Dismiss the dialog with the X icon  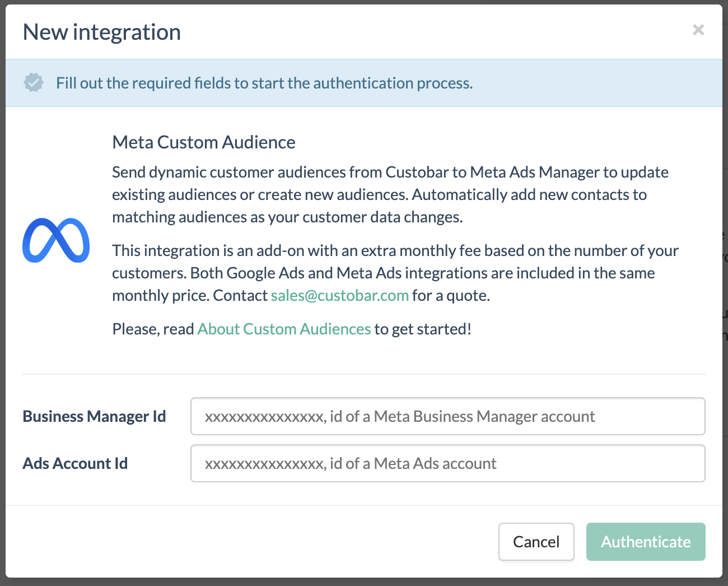[698, 30]
